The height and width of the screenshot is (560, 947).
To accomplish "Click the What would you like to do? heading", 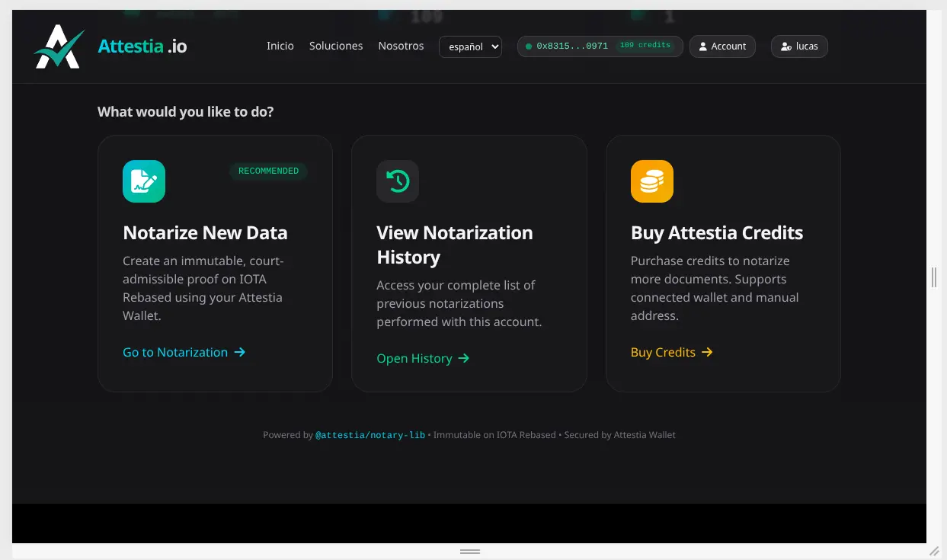I will [186, 112].
